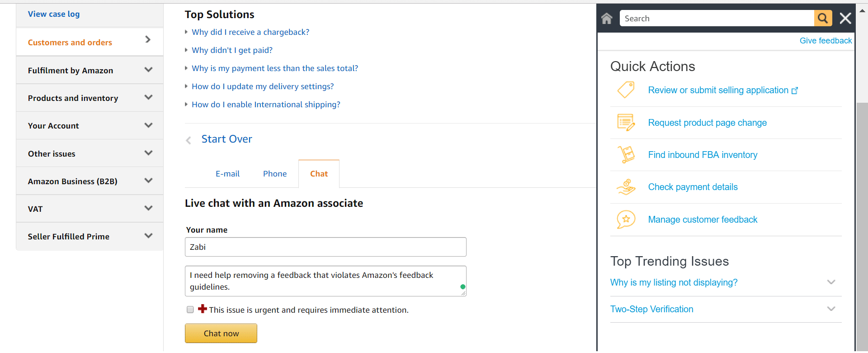Check the urgent issue checkbox
868x353 pixels.
(x=190, y=310)
